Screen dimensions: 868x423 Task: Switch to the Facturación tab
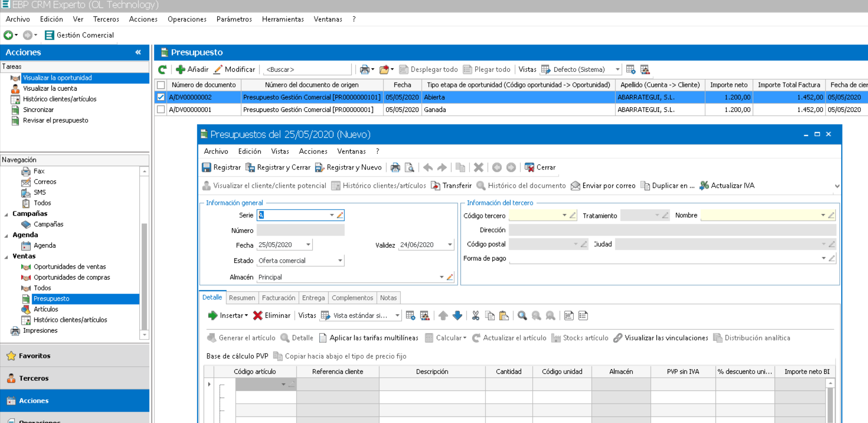pyautogui.click(x=279, y=298)
